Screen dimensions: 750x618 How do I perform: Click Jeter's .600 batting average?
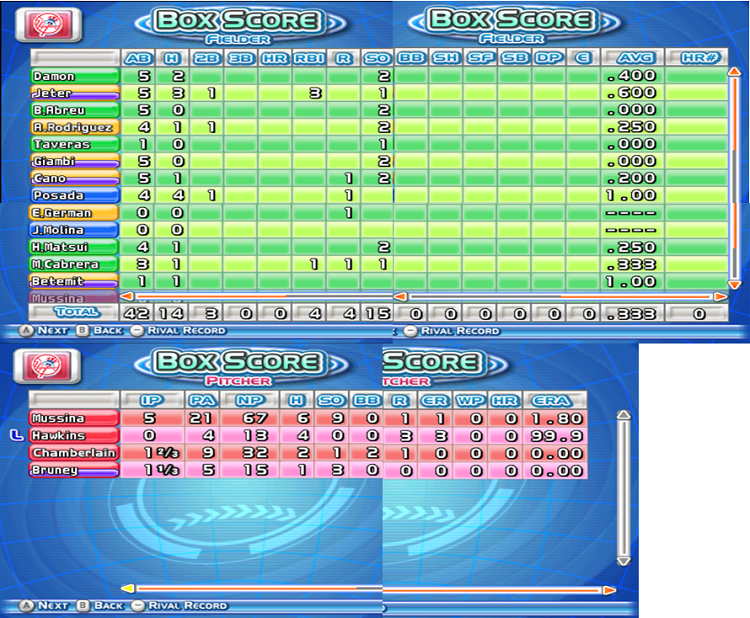tap(632, 92)
